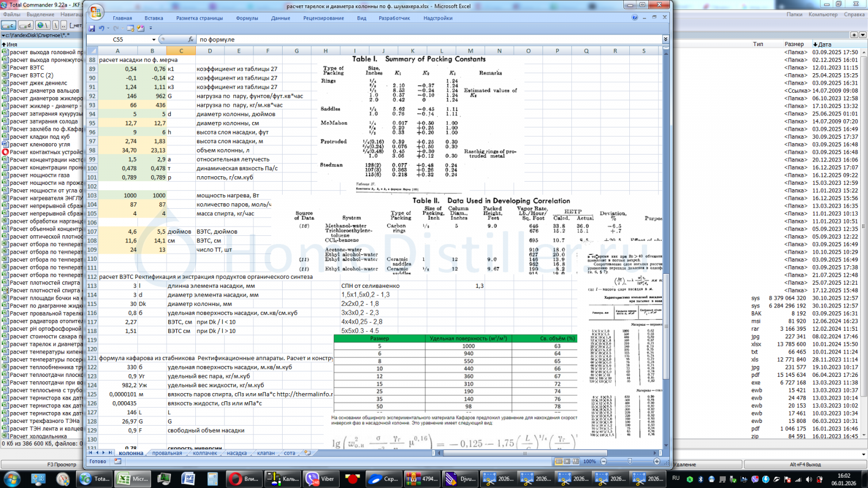
Task: Open the Name Box dropdown next to C55
Action: pos(154,40)
